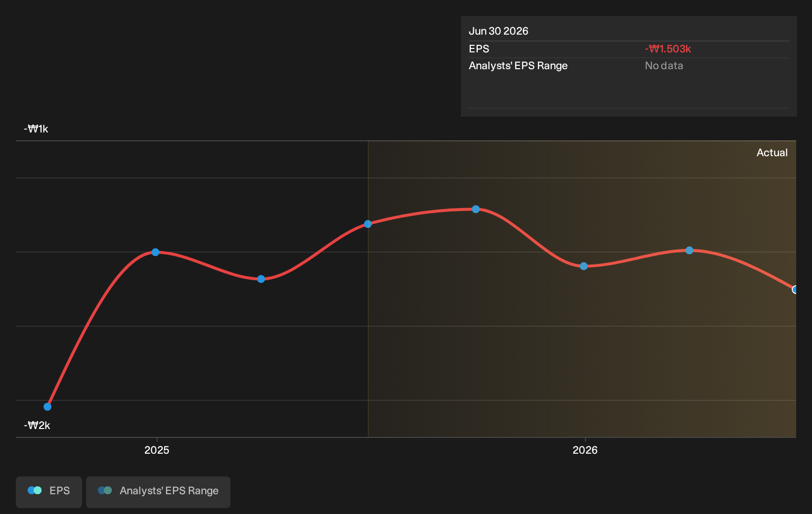This screenshot has height=514, width=812.
Task: Click the EPS data point at the dip between 2025 and mid-2025
Action: tap(261, 279)
